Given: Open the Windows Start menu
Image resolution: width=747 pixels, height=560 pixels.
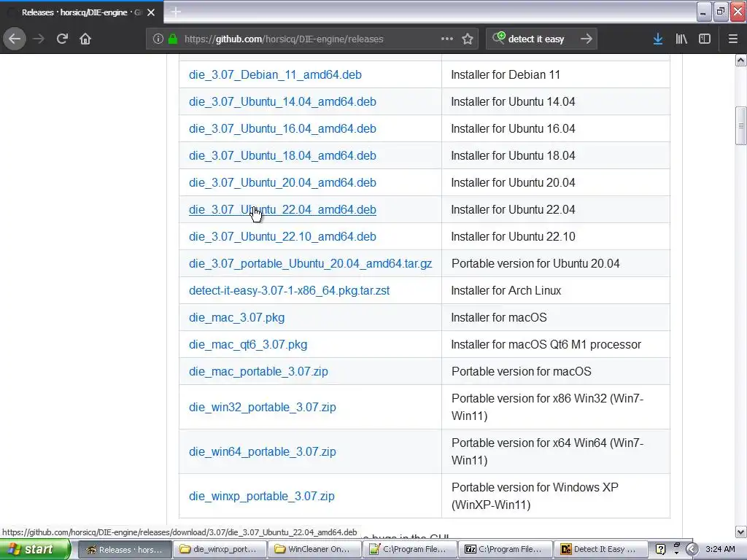Looking at the screenshot, I should point(34,549).
